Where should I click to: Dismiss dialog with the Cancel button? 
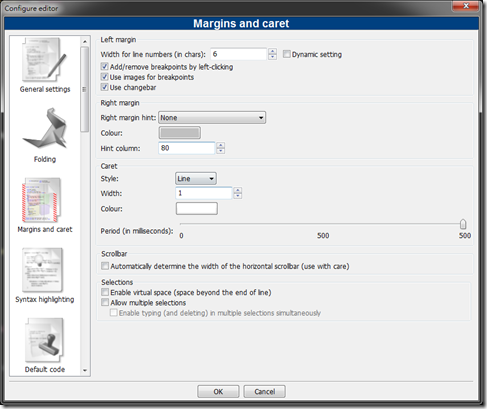click(x=264, y=391)
